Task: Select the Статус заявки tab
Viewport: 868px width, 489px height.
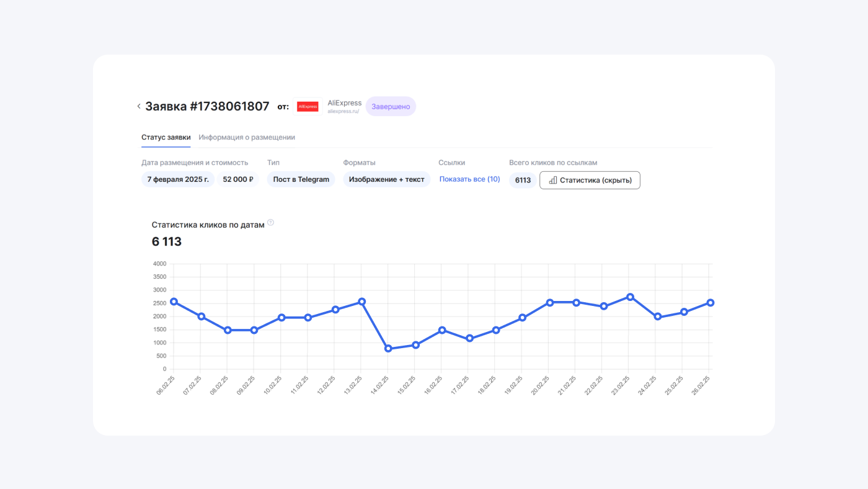Action: tap(166, 137)
